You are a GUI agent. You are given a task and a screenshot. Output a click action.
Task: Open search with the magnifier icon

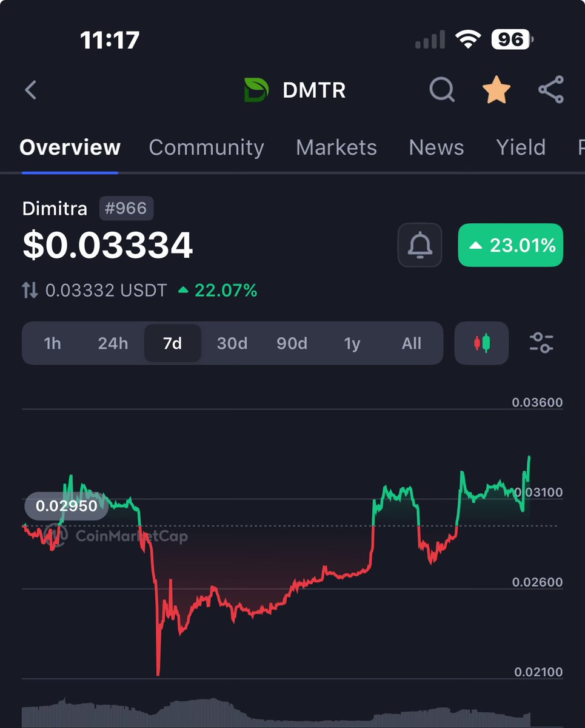pyautogui.click(x=442, y=90)
